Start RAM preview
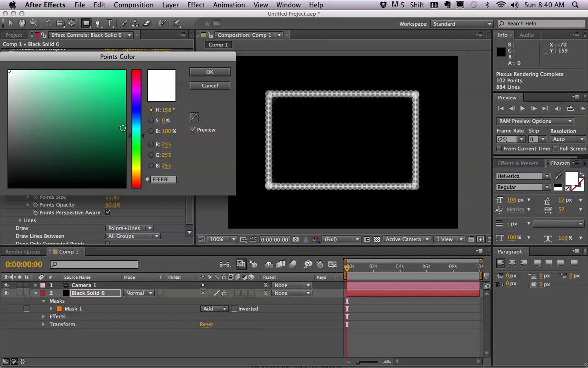The image size is (588, 368). (582, 108)
